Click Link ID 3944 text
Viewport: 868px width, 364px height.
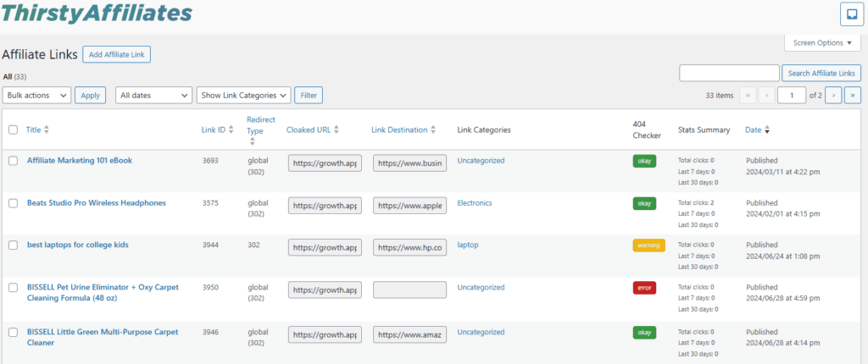click(210, 245)
